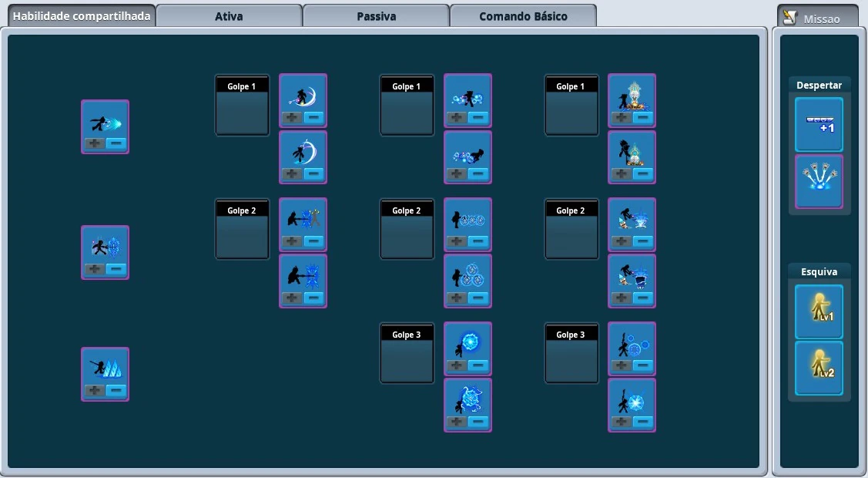Switch to the Passiva tab
The width and height of the screenshot is (868, 478).
(377, 16)
